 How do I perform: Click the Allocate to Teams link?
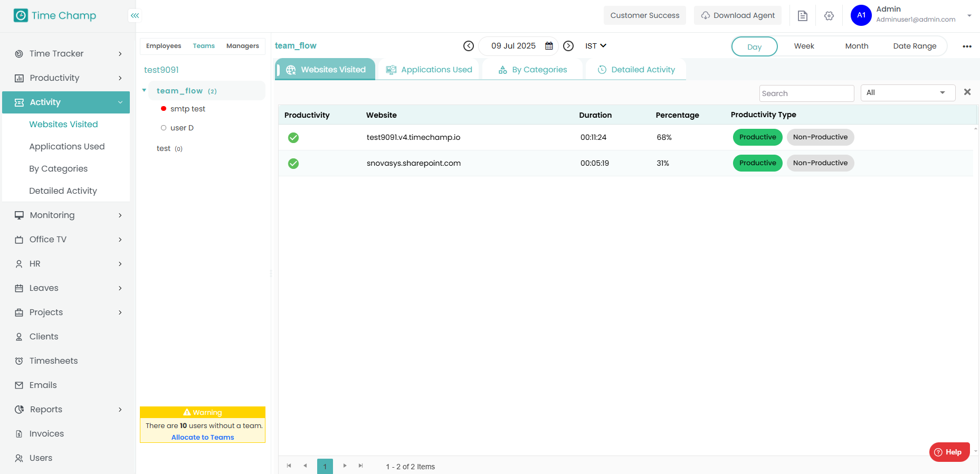click(x=203, y=437)
